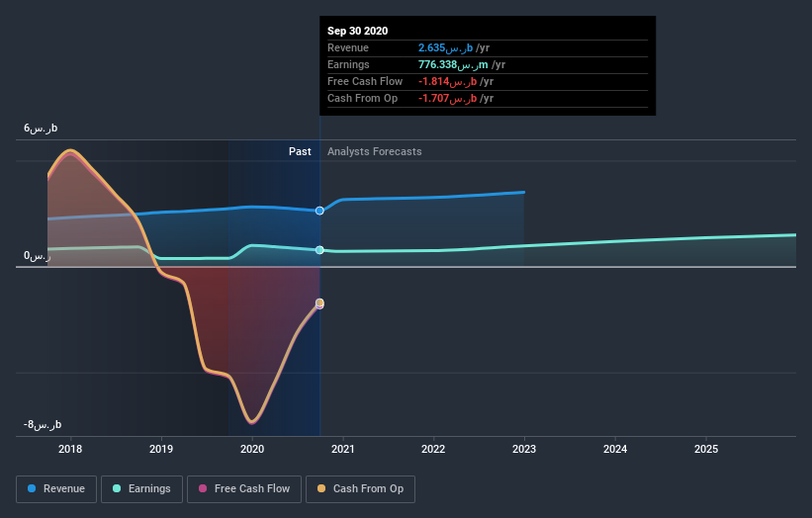Image resolution: width=812 pixels, height=518 pixels.
Task: Click the 2025 x-axis year label
Action: [x=706, y=449]
